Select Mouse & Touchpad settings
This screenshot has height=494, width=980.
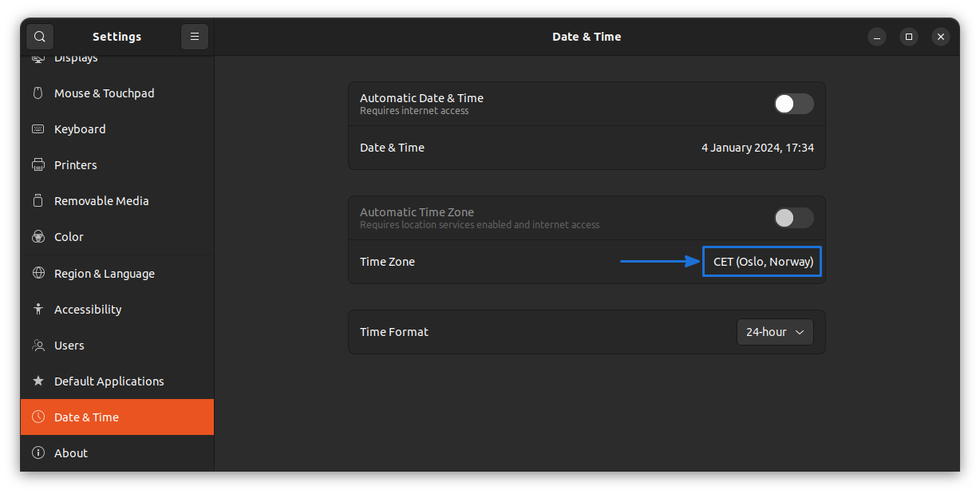tap(38, 93)
